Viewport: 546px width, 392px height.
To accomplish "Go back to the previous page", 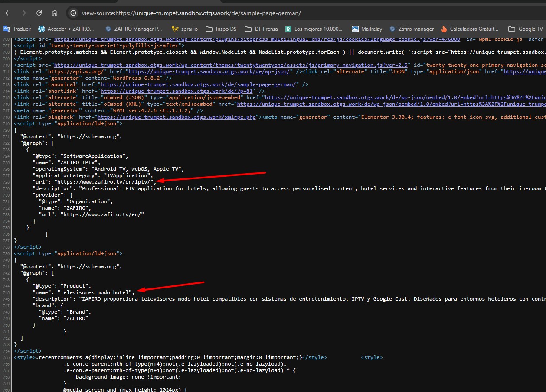I will point(8,13).
